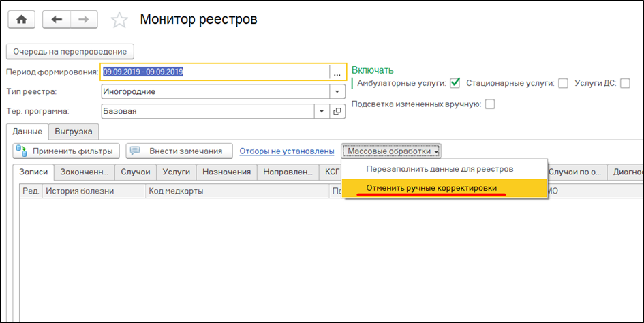Toggle Подсветка измененных вручную checkbox
This screenshot has height=323, width=644.
tap(489, 104)
